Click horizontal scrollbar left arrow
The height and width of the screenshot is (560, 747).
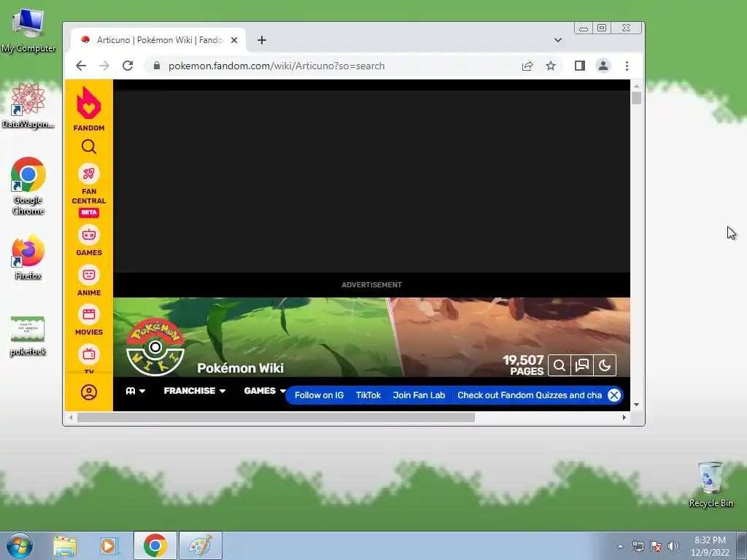pos(71,418)
